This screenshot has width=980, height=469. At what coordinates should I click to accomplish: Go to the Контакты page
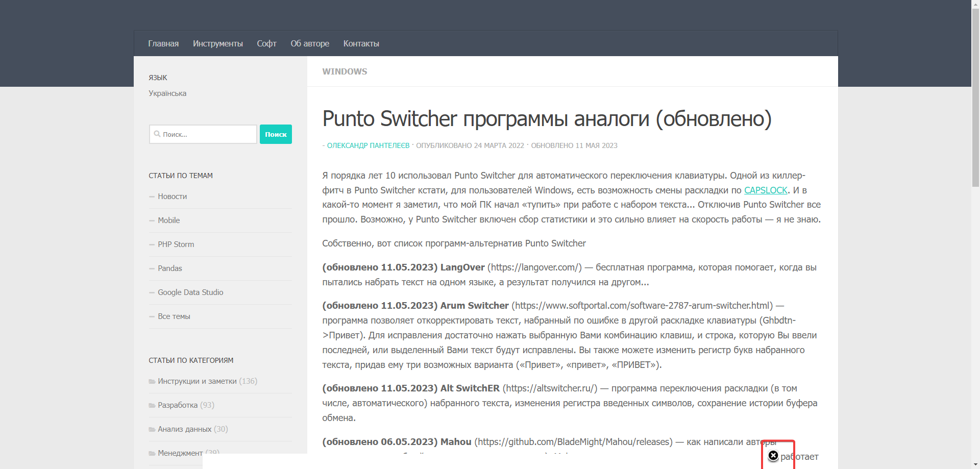click(x=361, y=43)
